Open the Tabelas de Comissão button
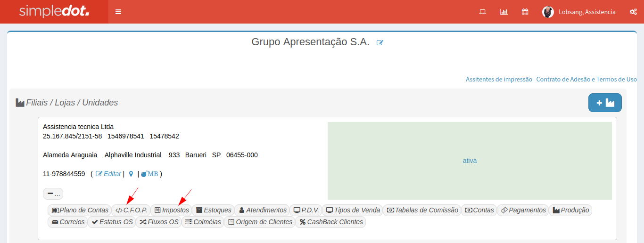This screenshot has height=243, width=644. click(x=422, y=210)
